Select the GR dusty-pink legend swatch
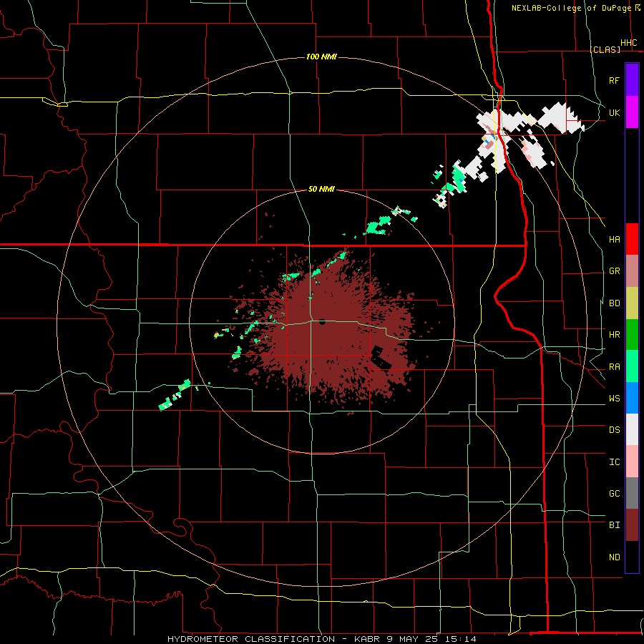 pyautogui.click(x=632, y=270)
